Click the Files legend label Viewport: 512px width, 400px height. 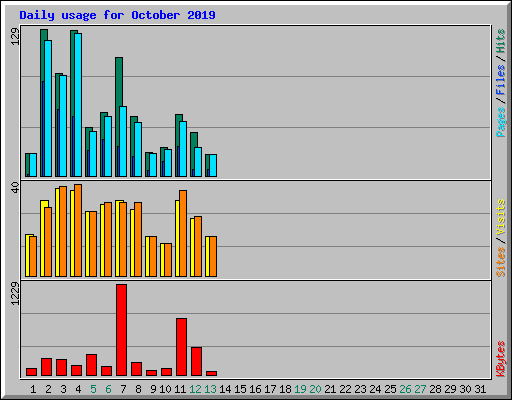[501, 79]
